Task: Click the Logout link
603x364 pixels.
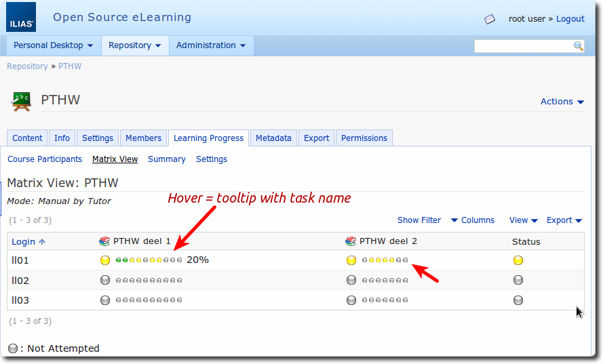Action: 570,19
